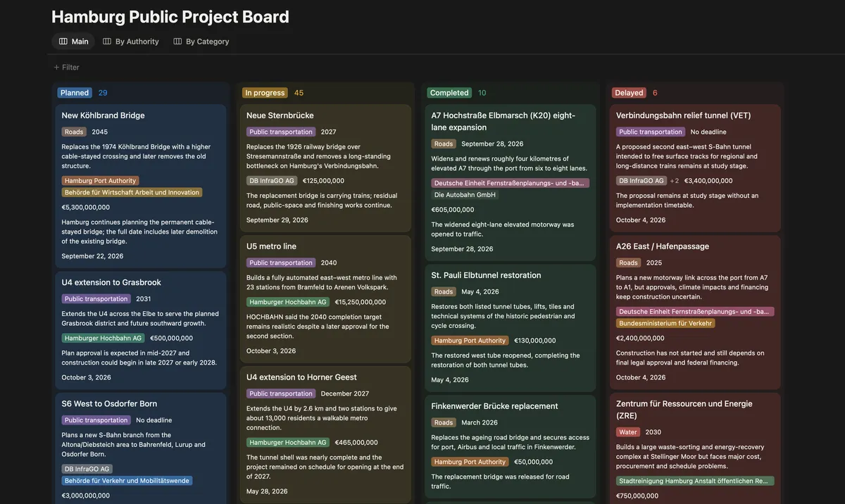This screenshot has height=504, width=845.
Task: Click the DB InfraGO AG tag on S6 West
Action: (x=87, y=469)
